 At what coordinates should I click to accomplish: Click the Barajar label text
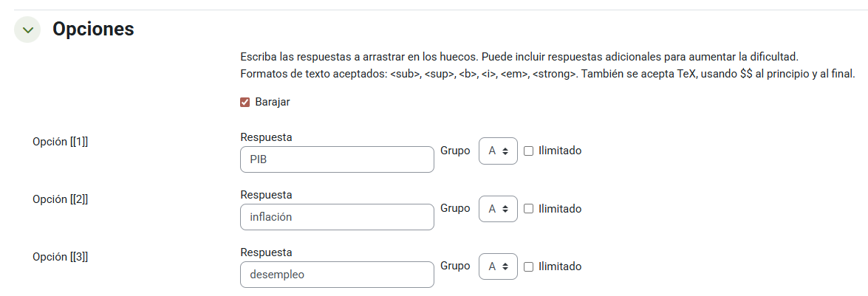click(272, 103)
